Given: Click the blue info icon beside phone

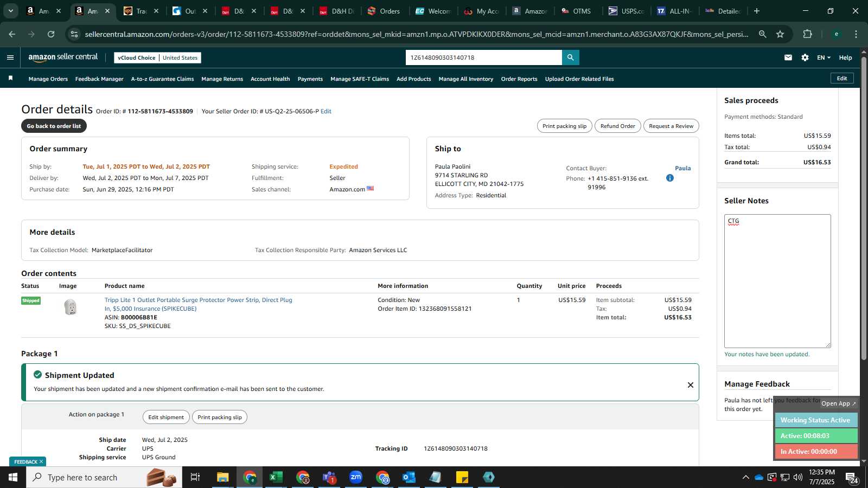Looking at the screenshot, I should coord(670,178).
